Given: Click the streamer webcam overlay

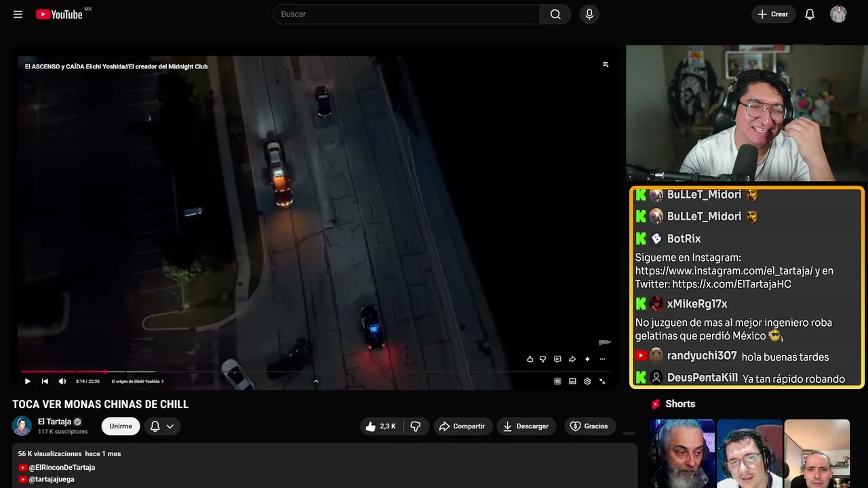Looking at the screenshot, I should tap(747, 113).
